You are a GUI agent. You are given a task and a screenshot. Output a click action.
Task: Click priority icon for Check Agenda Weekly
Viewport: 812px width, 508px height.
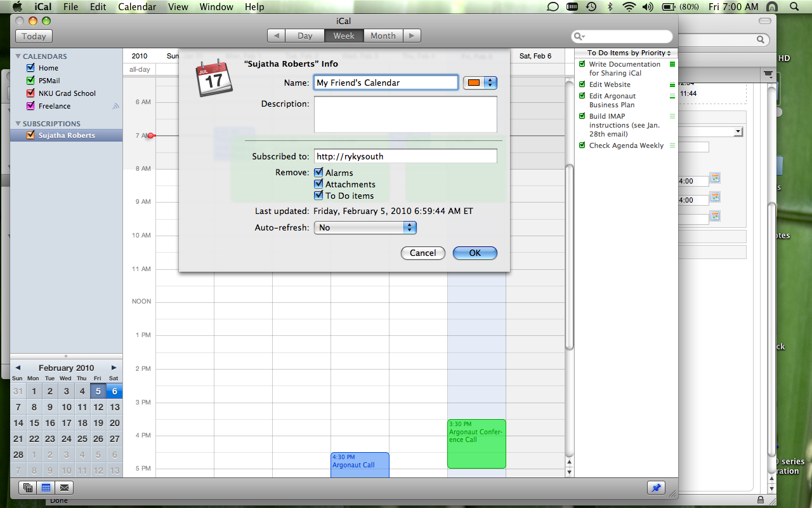672,145
